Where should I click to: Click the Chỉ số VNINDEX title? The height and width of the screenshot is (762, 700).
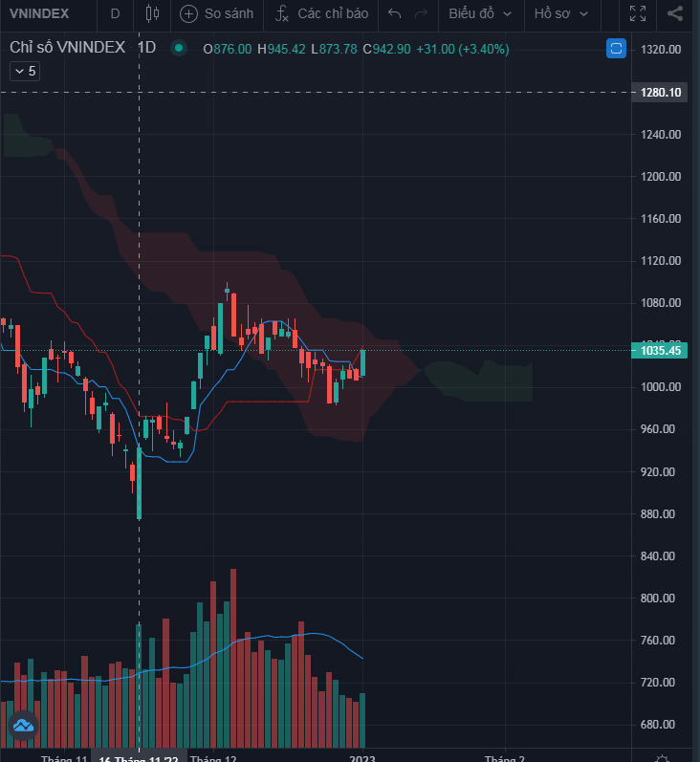click(x=68, y=48)
